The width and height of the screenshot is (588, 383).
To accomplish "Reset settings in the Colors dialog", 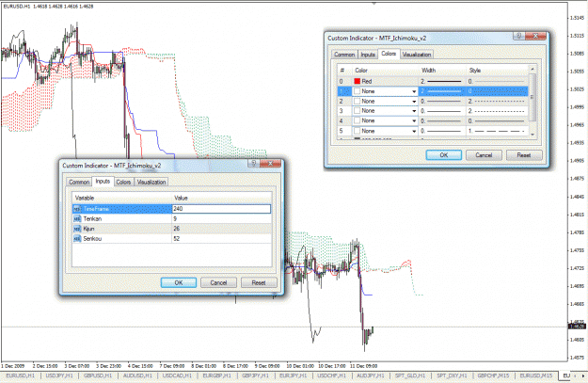I will 524,155.
